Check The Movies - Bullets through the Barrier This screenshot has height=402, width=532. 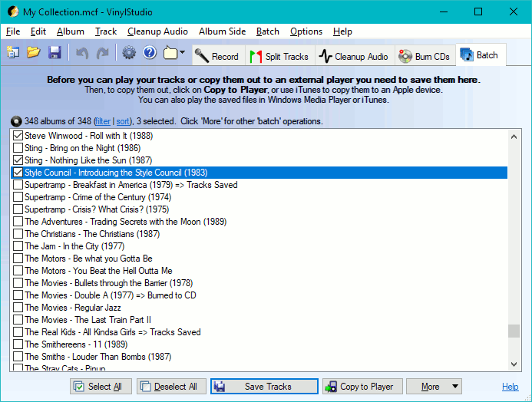click(18, 282)
